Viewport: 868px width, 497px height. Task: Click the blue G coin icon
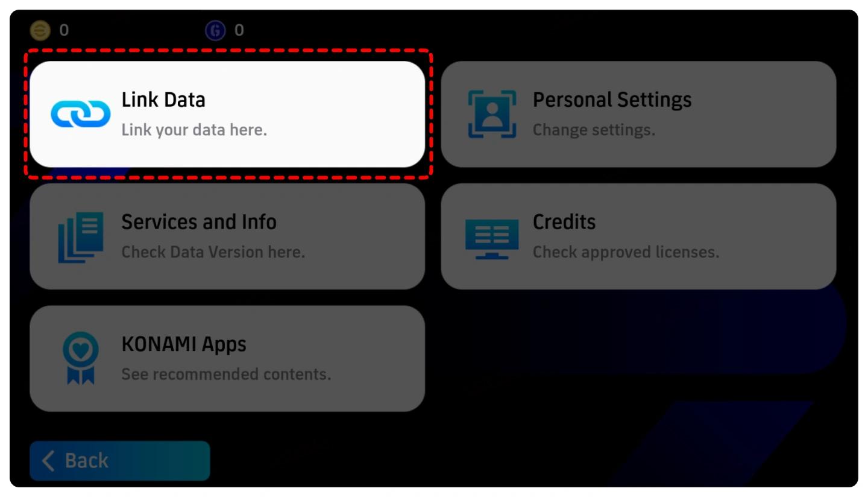point(215,30)
